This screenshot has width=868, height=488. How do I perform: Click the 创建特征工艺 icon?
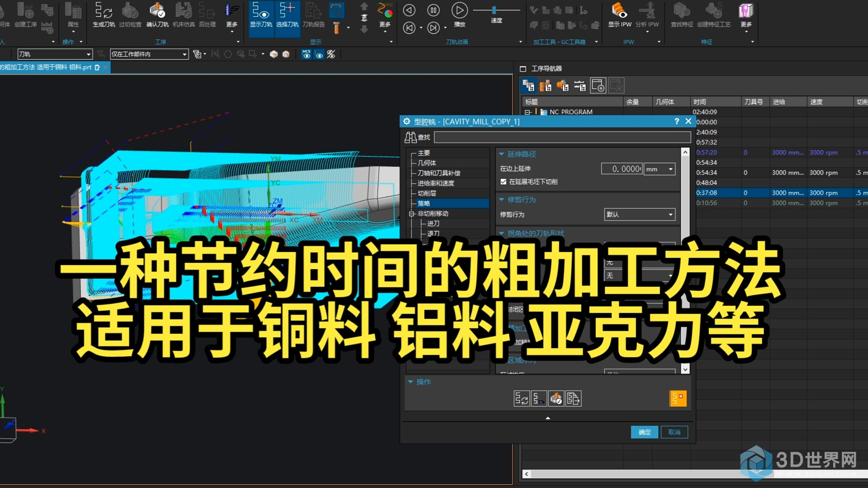[714, 14]
